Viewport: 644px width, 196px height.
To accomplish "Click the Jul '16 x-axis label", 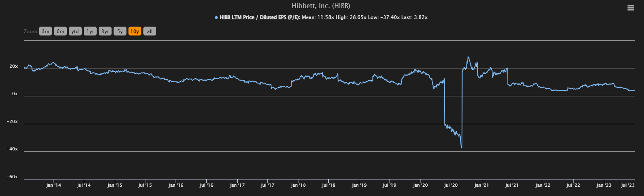I will 207,185.
